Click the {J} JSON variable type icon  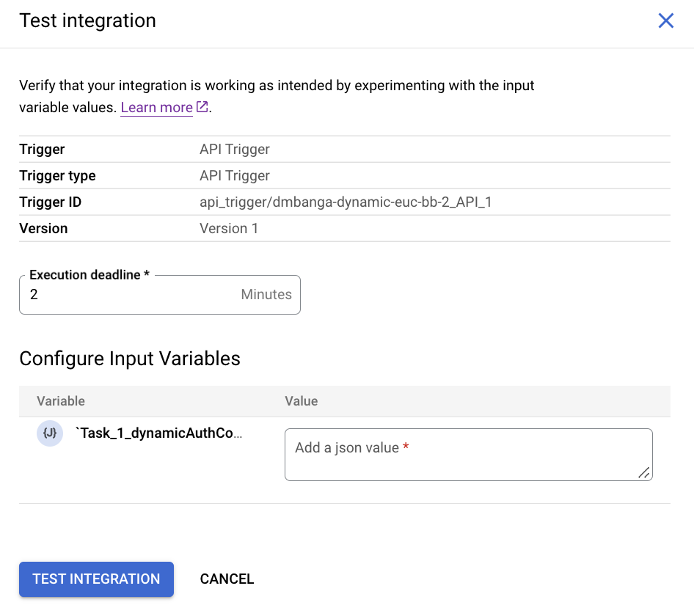point(49,433)
